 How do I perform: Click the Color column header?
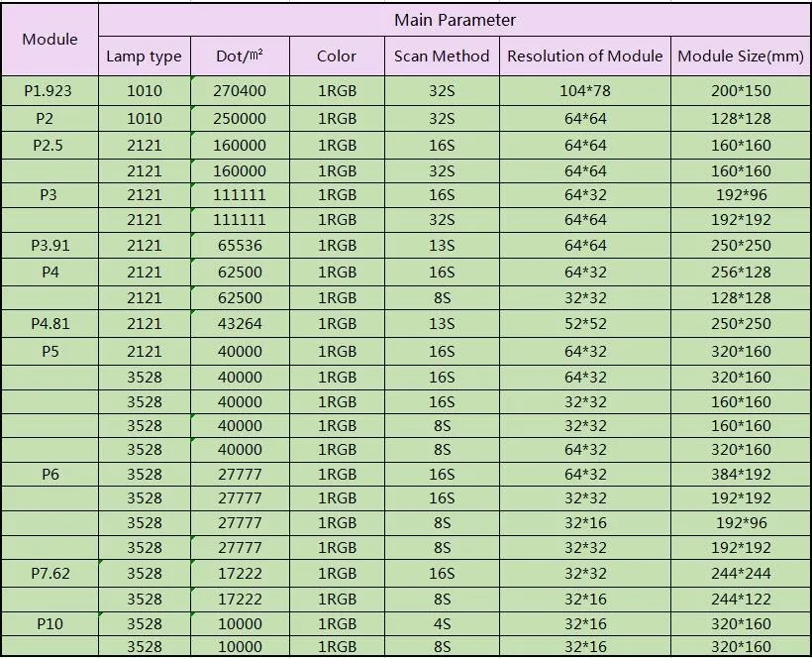(x=337, y=55)
